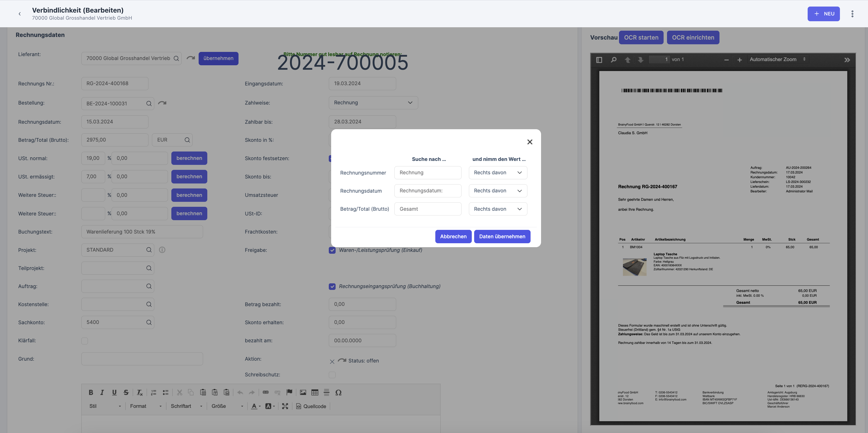Toggle the PDF viewer sidebar icon
The width and height of the screenshot is (868, 433).
[x=599, y=59]
